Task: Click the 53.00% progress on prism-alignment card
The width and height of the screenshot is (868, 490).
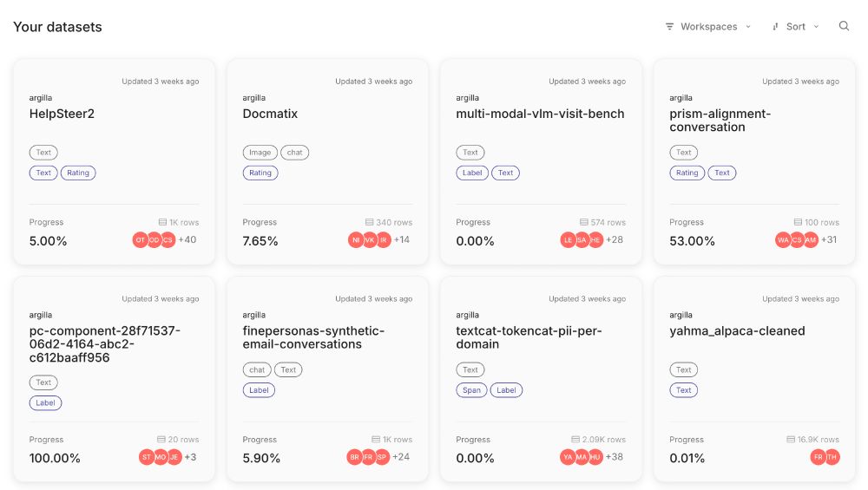Action: coord(692,241)
